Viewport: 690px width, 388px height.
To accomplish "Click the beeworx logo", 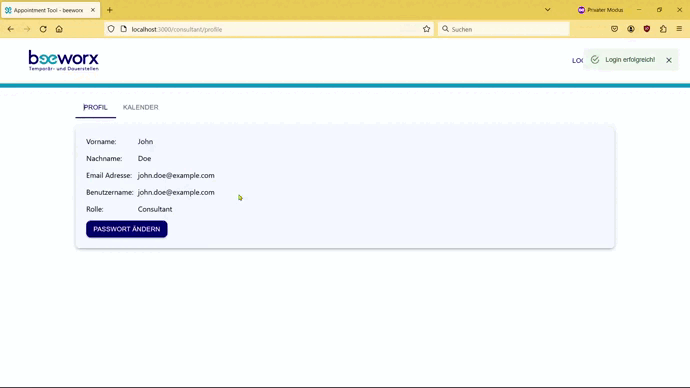I will tap(63, 60).
